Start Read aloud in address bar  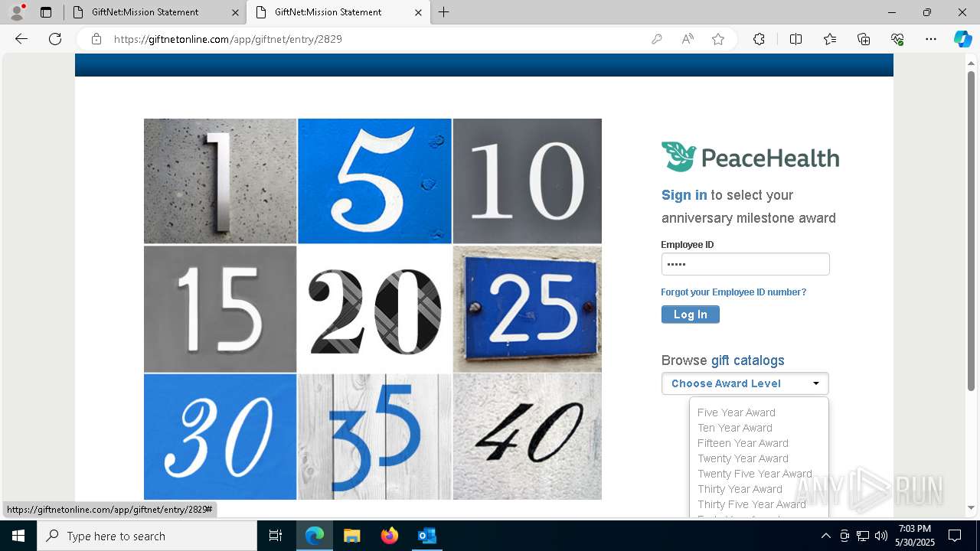[x=688, y=39]
